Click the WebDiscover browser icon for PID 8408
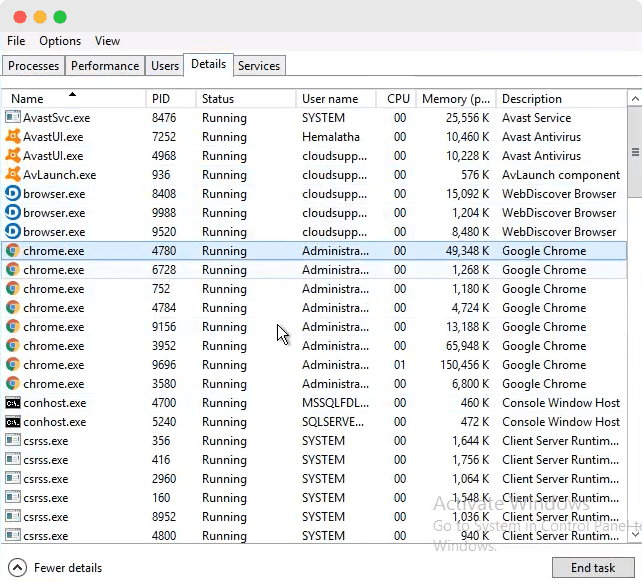 13,194
